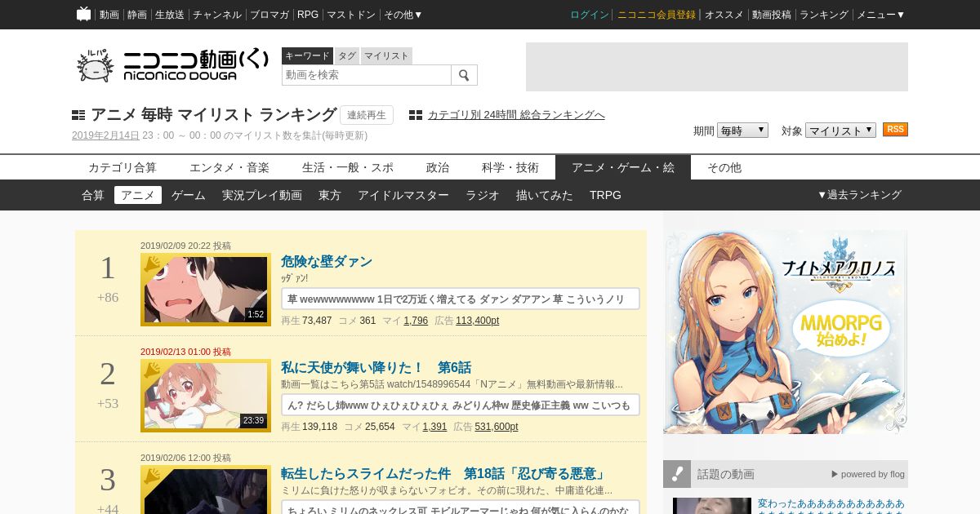
Task: Click the 113,400pt 広告 link
Action: tap(477, 321)
